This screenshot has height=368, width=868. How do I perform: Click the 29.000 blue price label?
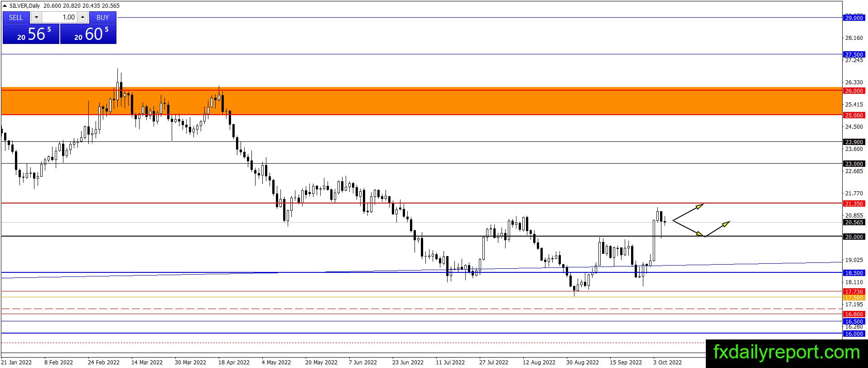tap(854, 18)
